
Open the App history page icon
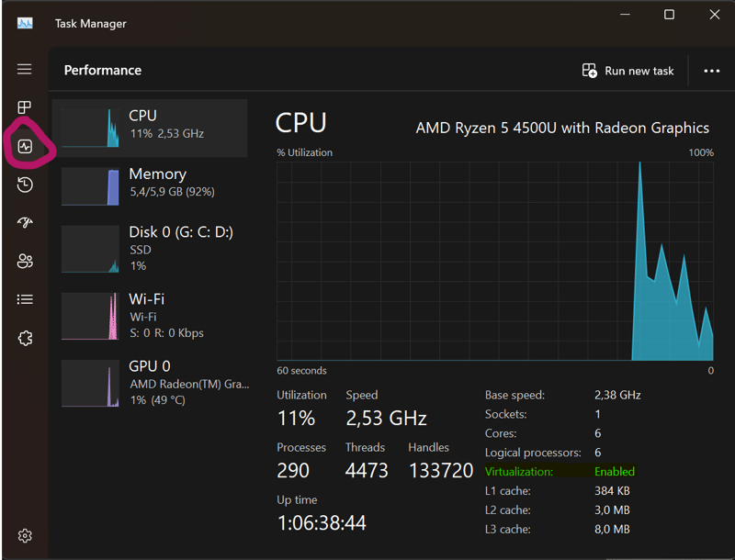tap(25, 185)
